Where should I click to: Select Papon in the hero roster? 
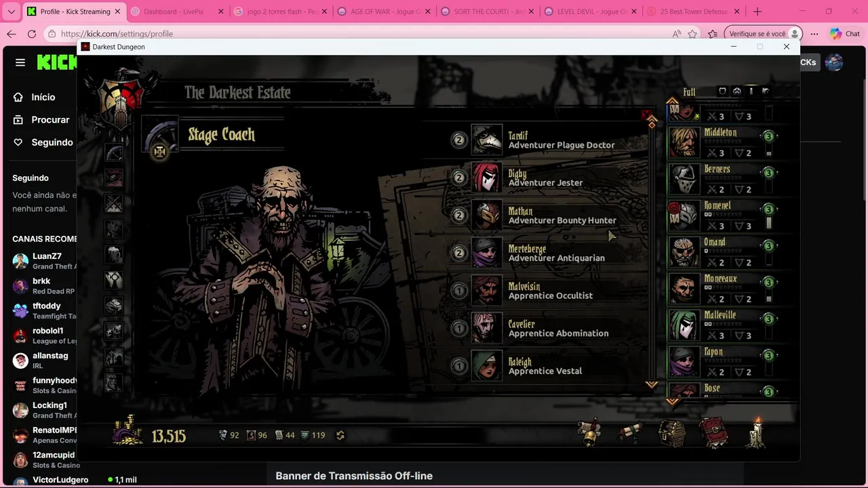pos(723,362)
